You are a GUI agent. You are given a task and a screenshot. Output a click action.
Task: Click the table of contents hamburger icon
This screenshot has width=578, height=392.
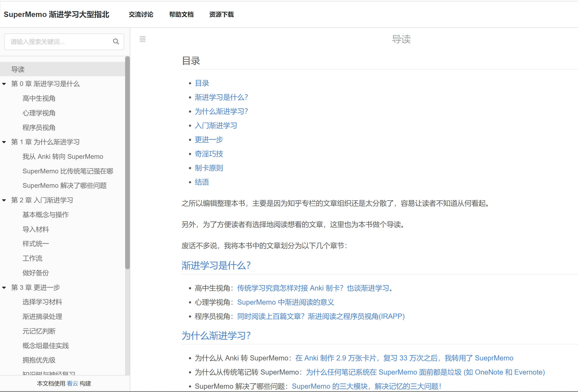143,39
